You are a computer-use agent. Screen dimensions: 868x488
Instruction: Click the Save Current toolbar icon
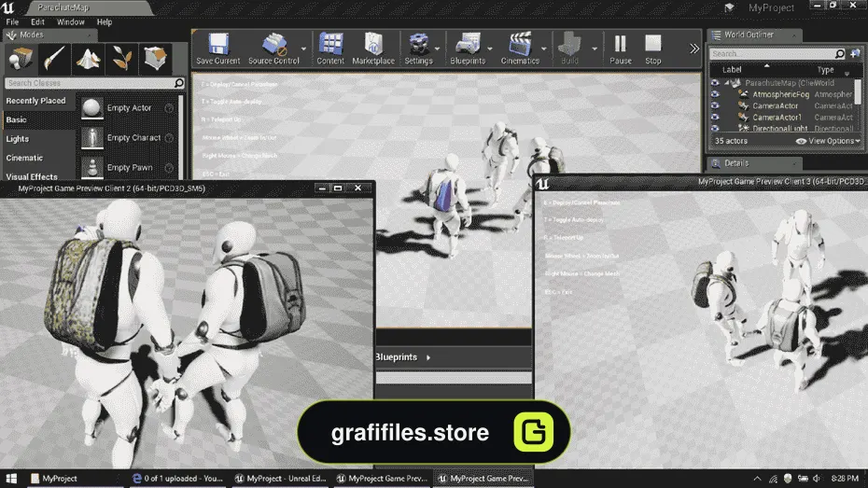click(x=218, y=49)
